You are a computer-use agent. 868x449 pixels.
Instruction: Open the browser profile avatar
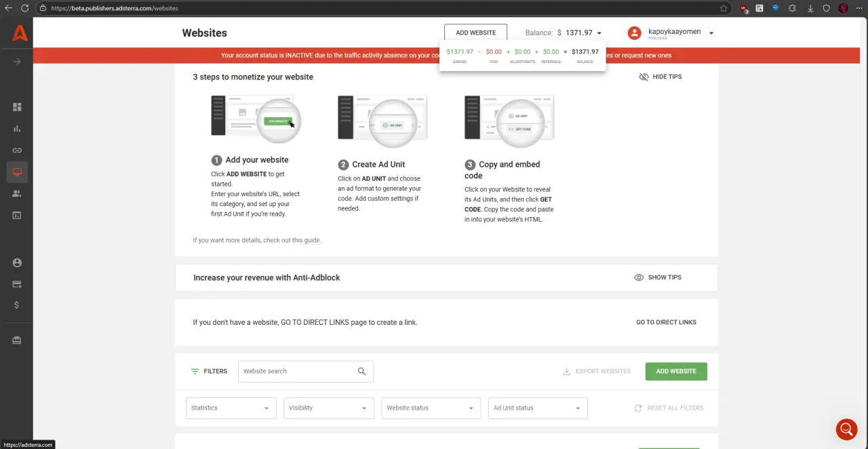(x=844, y=8)
